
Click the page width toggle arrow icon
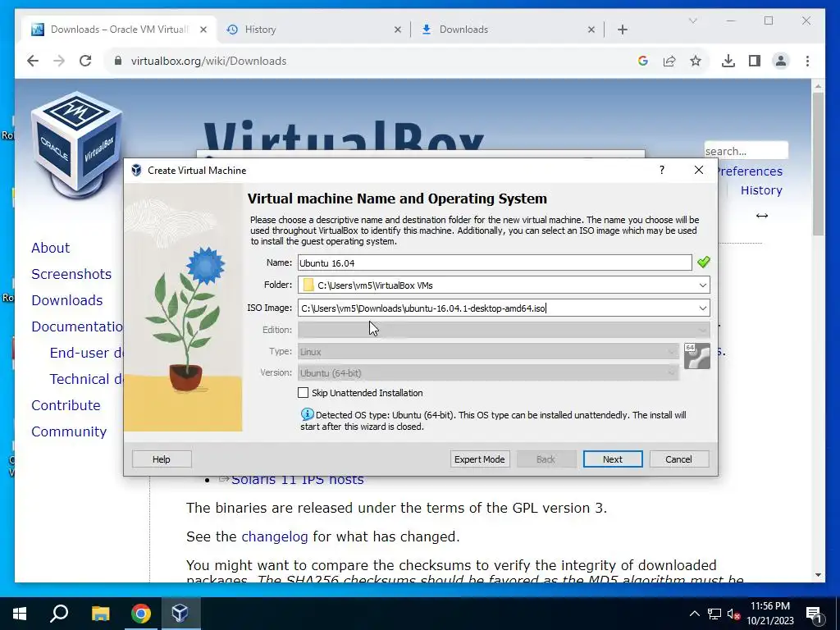pyautogui.click(x=762, y=216)
